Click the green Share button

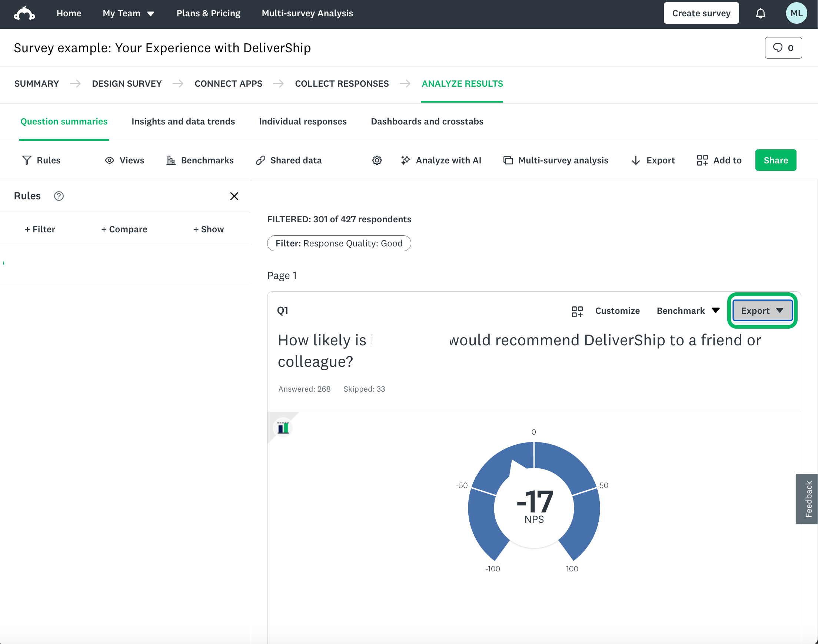coord(775,160)
